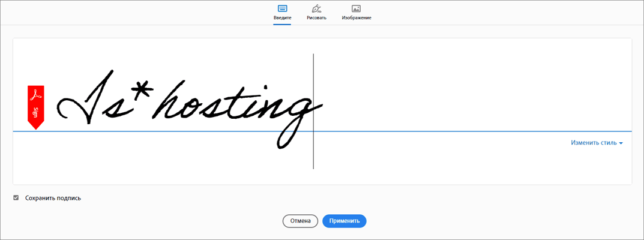
Task: Expand the Изменить стиль style dropdown
Action: (x=594, y=143)
